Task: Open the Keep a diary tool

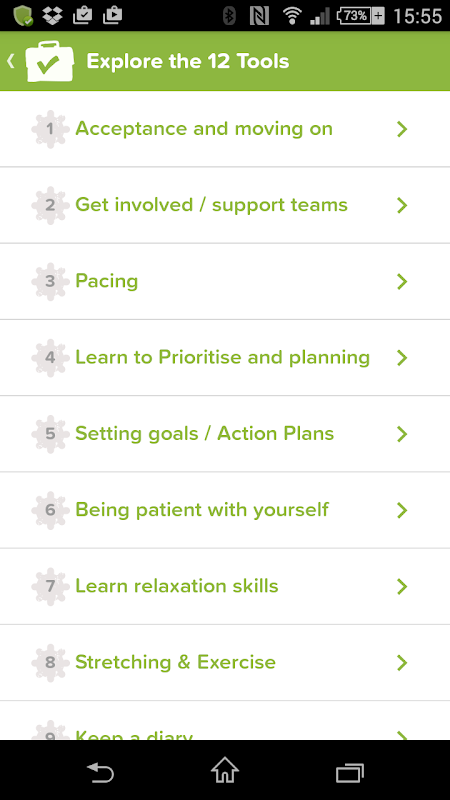Action: pyautogui.click(x=225, y=720)
